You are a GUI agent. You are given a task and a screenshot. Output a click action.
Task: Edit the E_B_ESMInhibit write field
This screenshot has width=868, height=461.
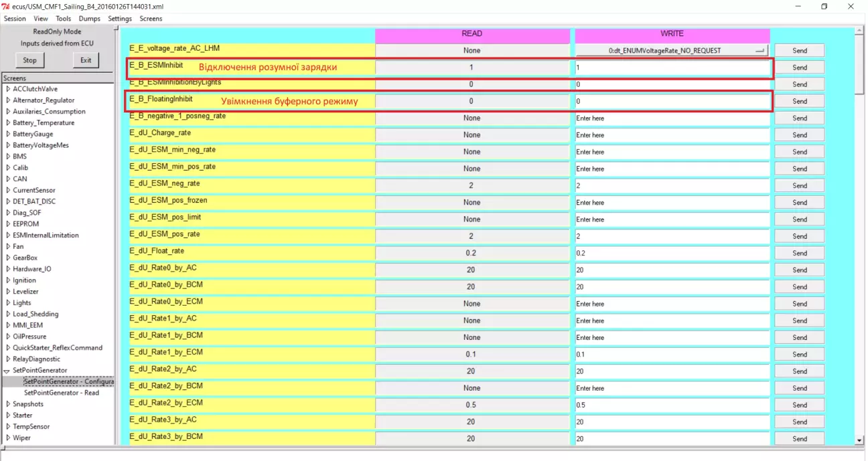pyautogui.click(x=672, y=68)
